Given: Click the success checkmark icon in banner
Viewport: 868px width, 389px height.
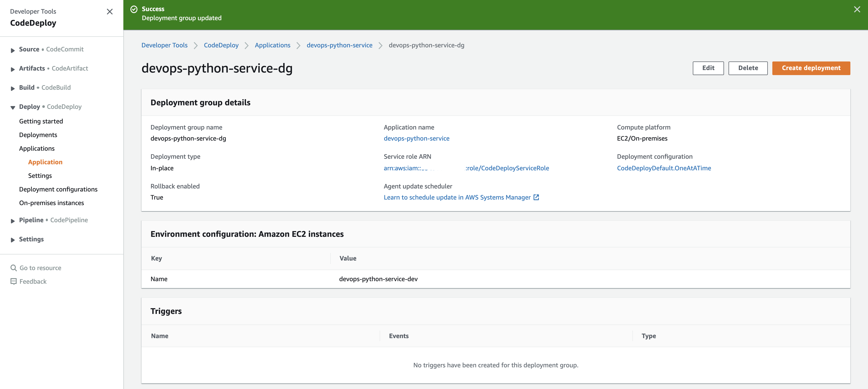Looking at the screenshot, I should tap(134, 9).
